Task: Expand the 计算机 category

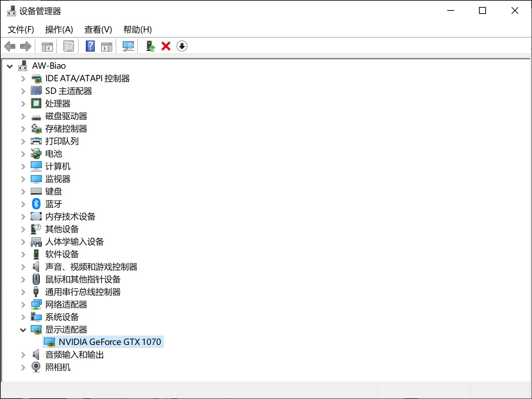Action: point(23,166)
